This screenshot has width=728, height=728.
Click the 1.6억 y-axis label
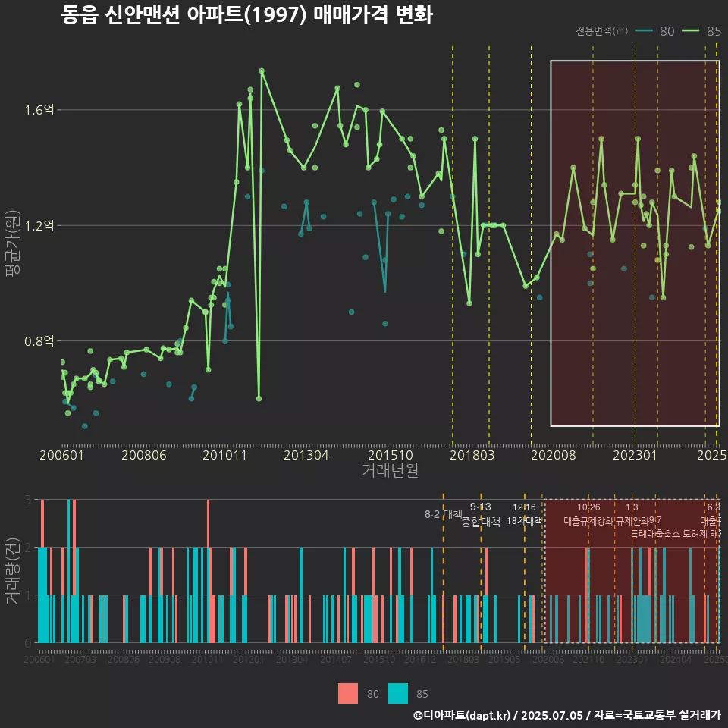(x=39, y=110)
